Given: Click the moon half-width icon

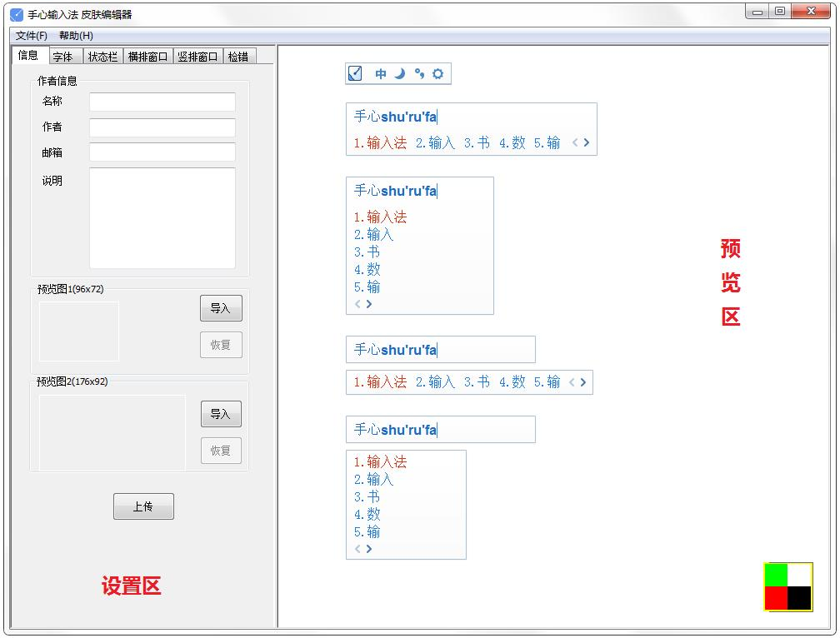Looking at the screenshot, I should click(398, 73).
